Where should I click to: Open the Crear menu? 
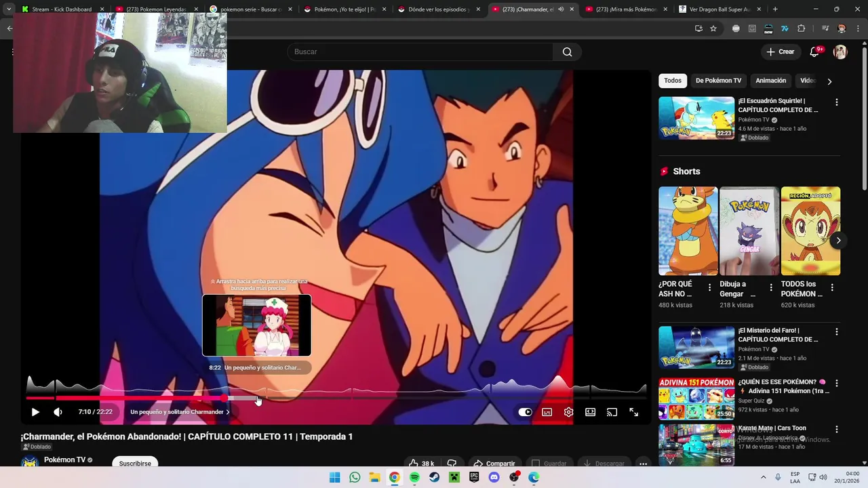[x=780, y=52]
